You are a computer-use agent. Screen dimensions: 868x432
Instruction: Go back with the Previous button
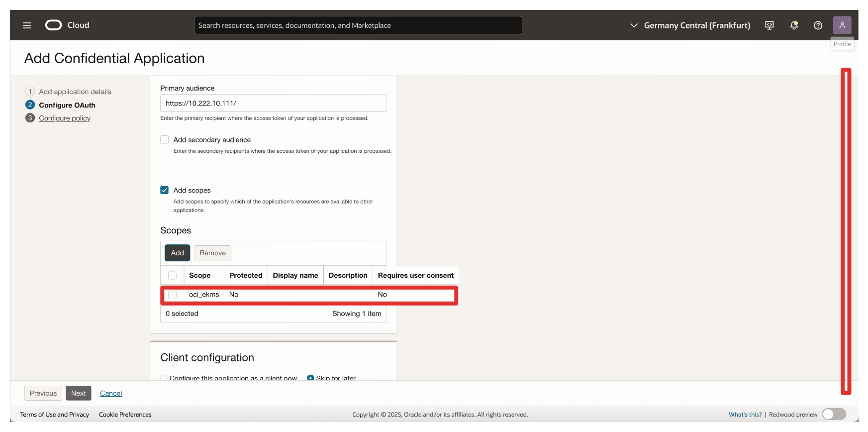(43, 393)
